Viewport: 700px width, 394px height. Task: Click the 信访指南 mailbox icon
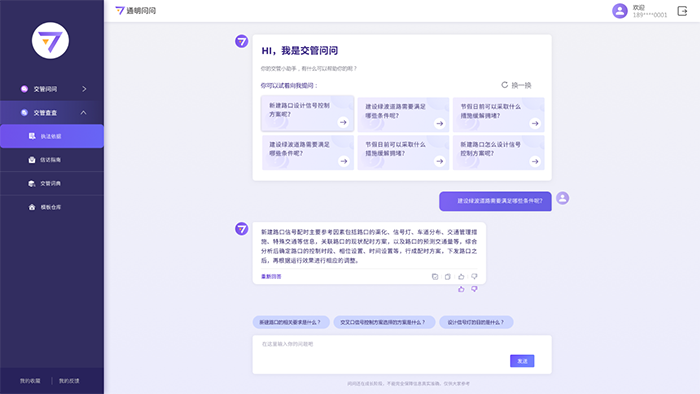(x=32, y=160)
